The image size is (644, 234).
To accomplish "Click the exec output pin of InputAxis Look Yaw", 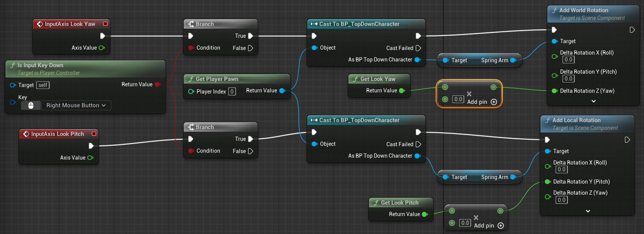I will (103, 36).
